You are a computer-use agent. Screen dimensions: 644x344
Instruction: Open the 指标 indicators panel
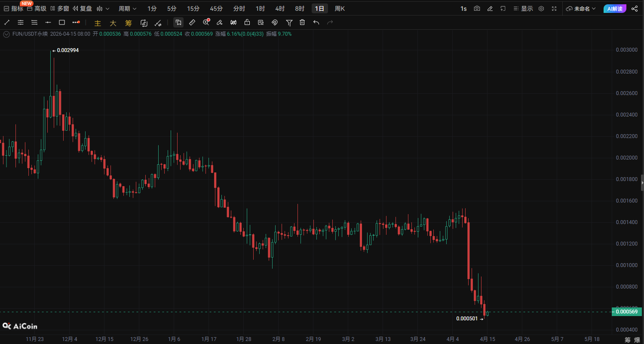pyautogui.click(x=13, y=9)
